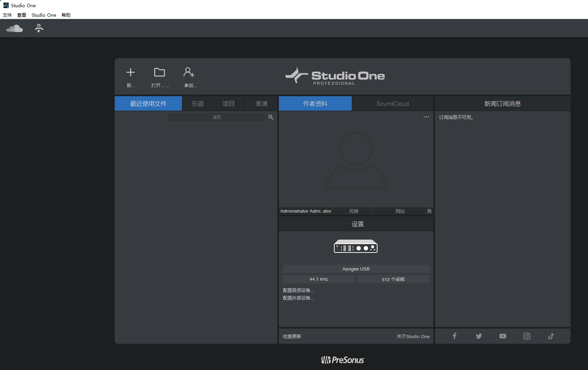Switch to the 表演 tab
588x370 pixels.
pyautogui.click(x=261, y=103)
